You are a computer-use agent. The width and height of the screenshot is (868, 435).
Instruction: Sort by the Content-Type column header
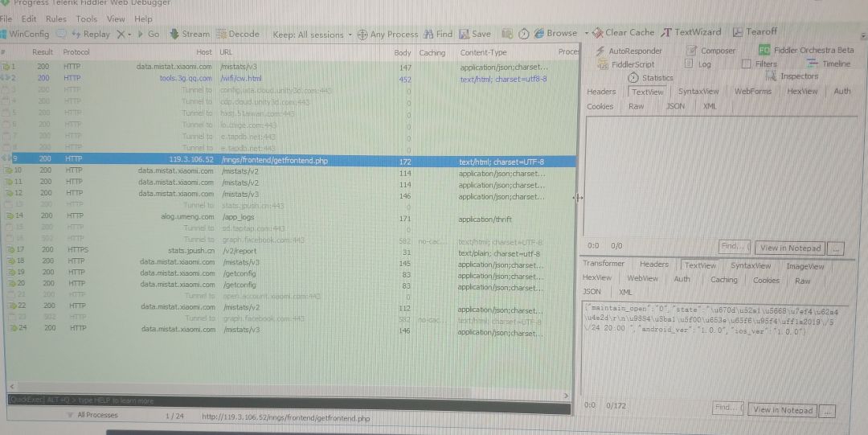(x=483, y=52)
